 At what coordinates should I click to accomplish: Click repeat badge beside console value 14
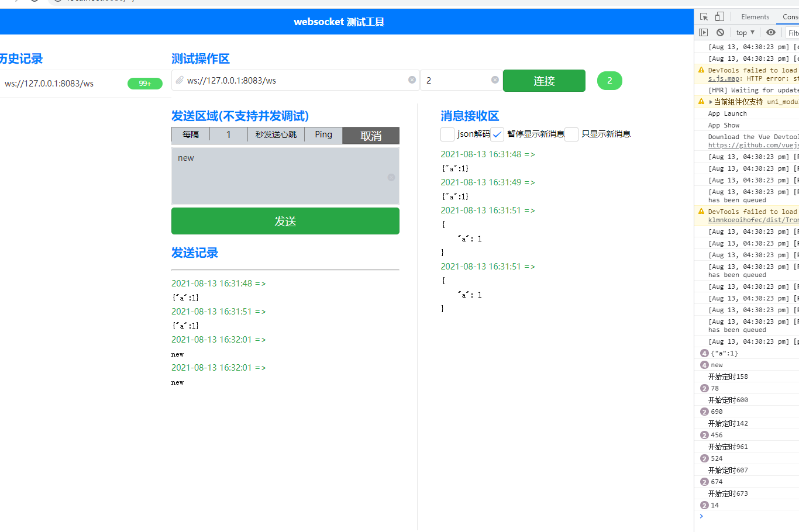tap(704, 505)
